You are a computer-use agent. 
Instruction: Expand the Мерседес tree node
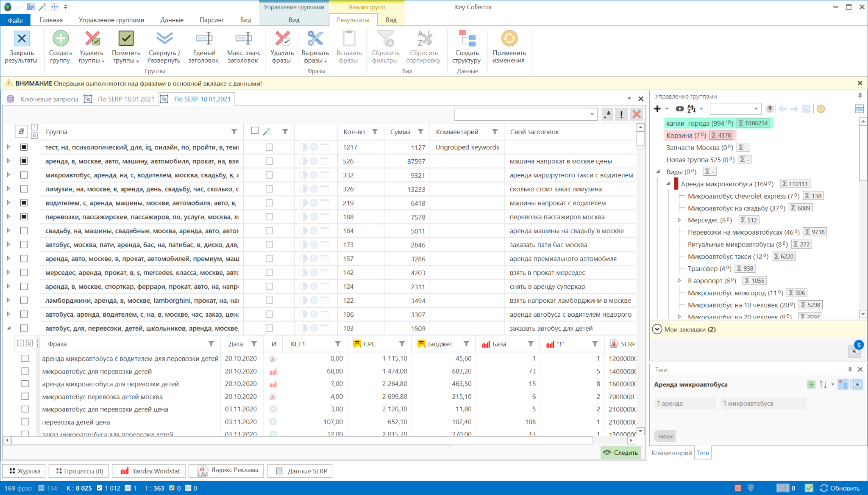click(679, 220)
